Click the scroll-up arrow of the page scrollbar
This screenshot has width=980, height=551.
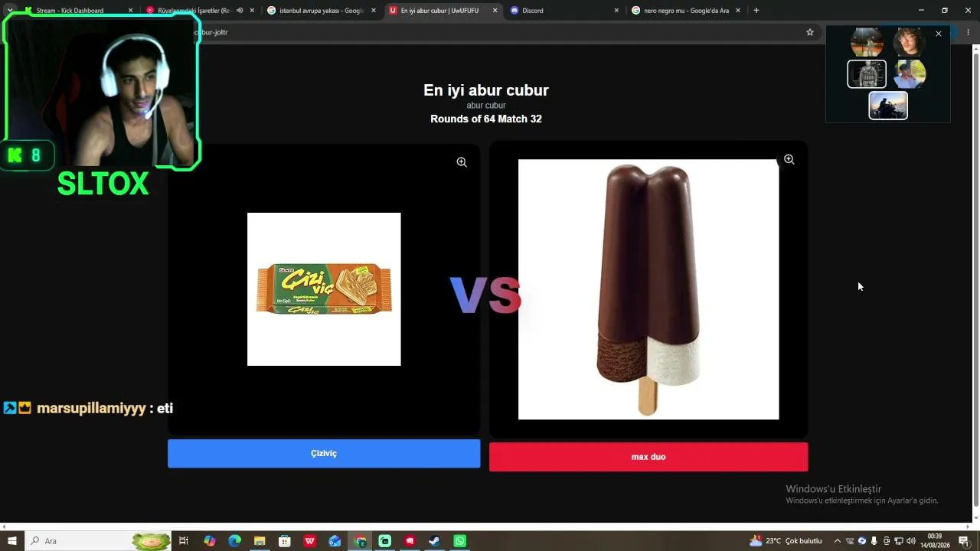pyautogui.click(x=975, y=48)
